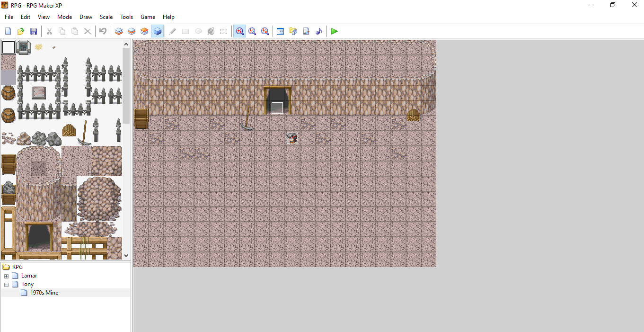Collapse the Tony map tree node
The height and width of the screenshot is (332, 644).
click(x=6, y=285)
